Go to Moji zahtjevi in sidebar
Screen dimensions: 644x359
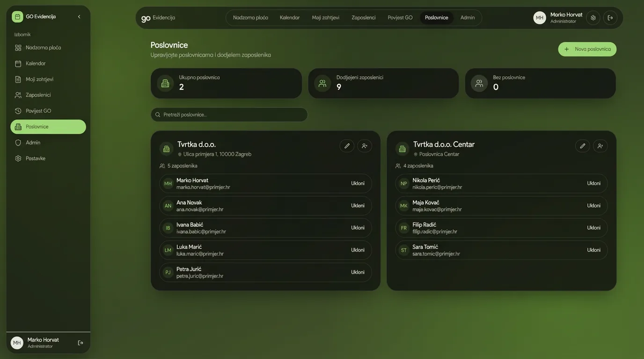pyautogui.click(x=48, y=79)
